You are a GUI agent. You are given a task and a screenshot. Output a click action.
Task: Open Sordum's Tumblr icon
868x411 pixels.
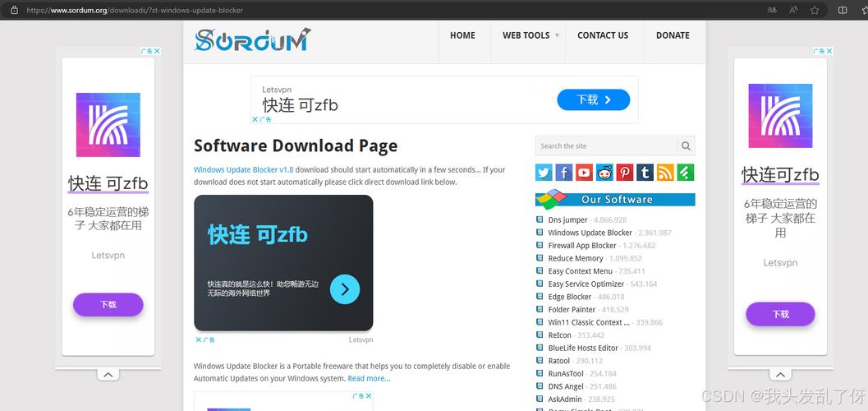click(645, 173)
